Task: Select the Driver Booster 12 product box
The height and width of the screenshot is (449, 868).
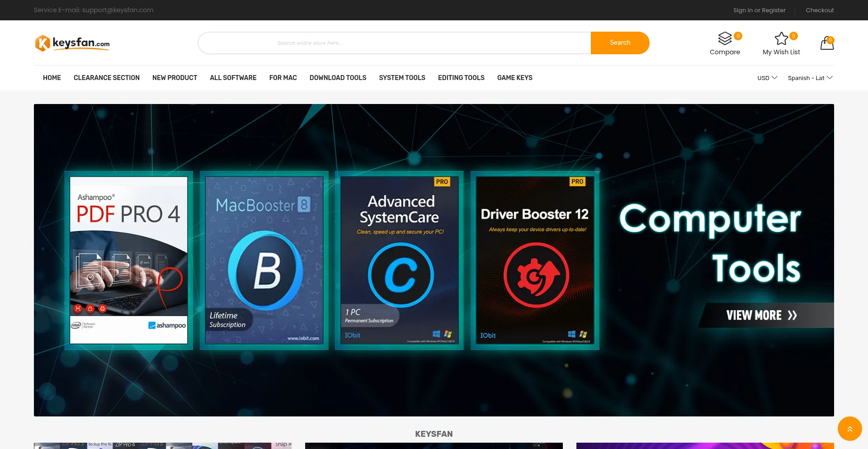Action: click(x=535, y=260)
